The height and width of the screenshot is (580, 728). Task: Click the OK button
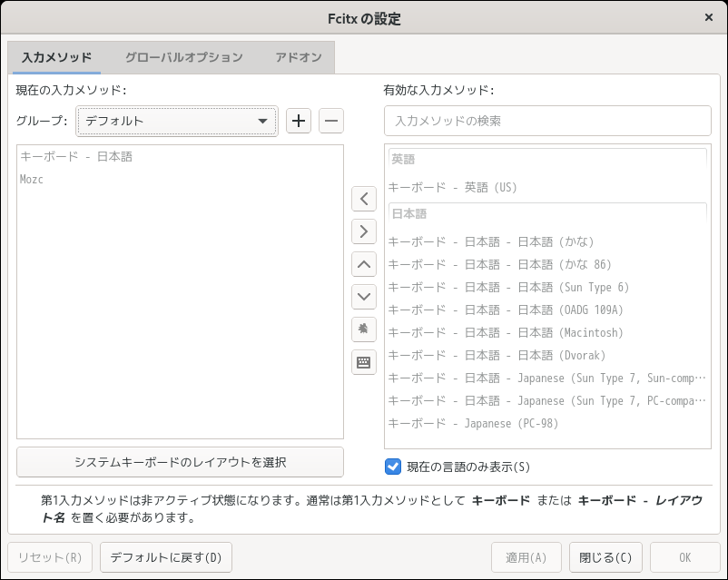point(684,557)
